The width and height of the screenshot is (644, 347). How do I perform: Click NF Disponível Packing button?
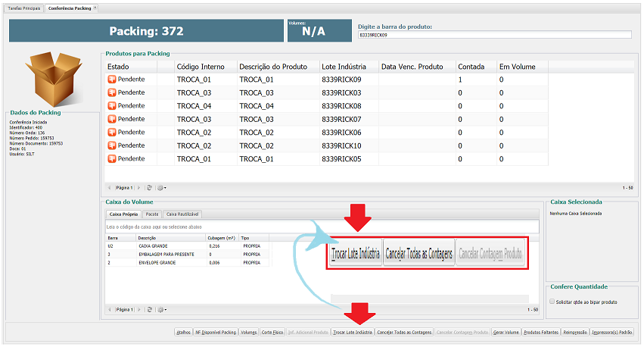pos(216,332)
